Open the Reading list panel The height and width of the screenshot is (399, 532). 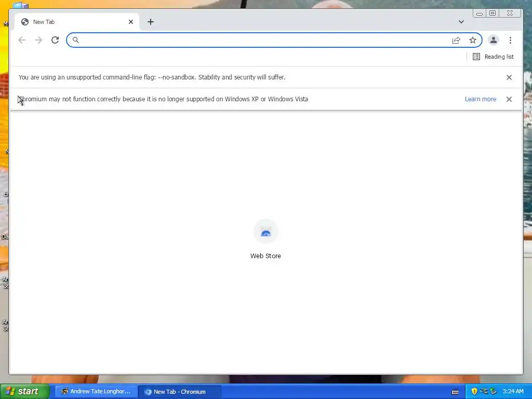point(494,57)
